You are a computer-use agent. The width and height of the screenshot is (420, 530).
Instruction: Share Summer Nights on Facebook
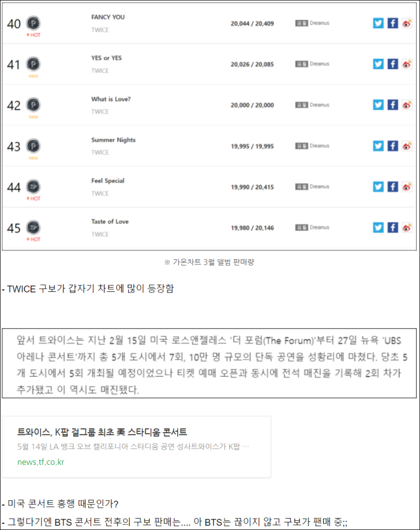pyautogui.click(x=392, y=146)
